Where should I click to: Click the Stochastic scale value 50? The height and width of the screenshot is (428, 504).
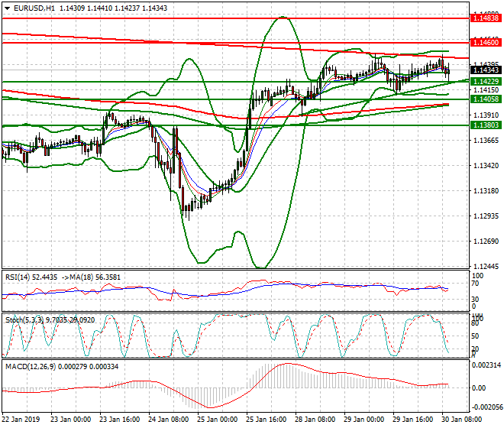click(x=475, y=336)
